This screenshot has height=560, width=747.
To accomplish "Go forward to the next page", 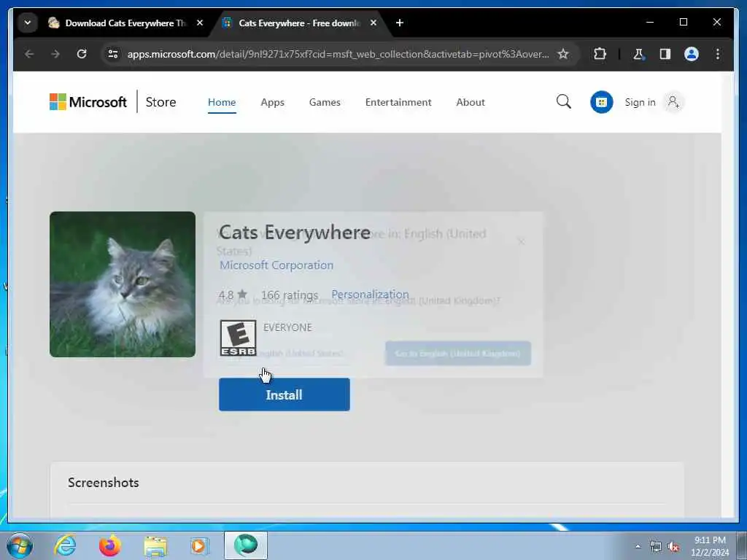I will (55, 54).
